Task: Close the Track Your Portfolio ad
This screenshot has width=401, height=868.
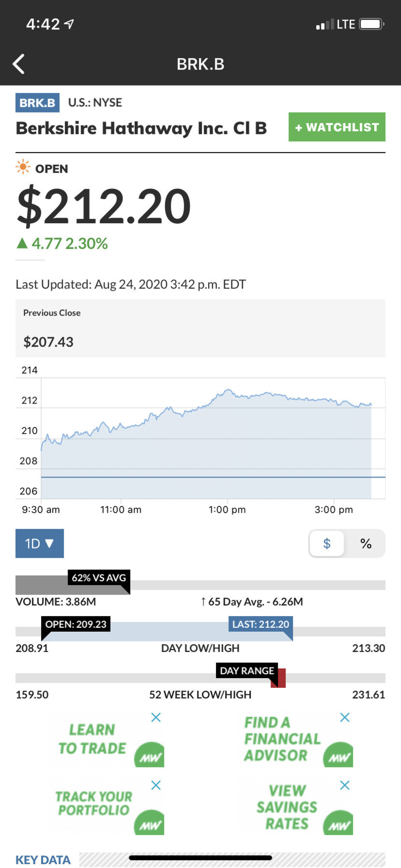Action: click(156, 785)
